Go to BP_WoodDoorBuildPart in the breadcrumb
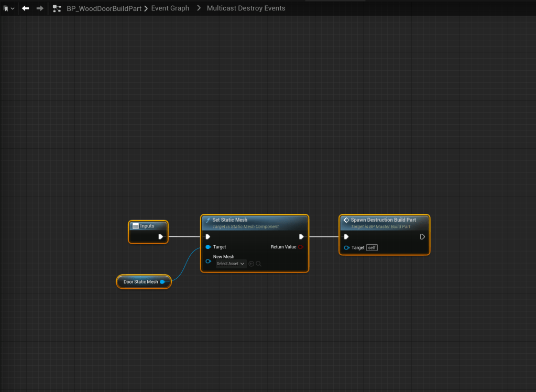The height and width of the screenshot is (392, 536). tap(104, 8)
